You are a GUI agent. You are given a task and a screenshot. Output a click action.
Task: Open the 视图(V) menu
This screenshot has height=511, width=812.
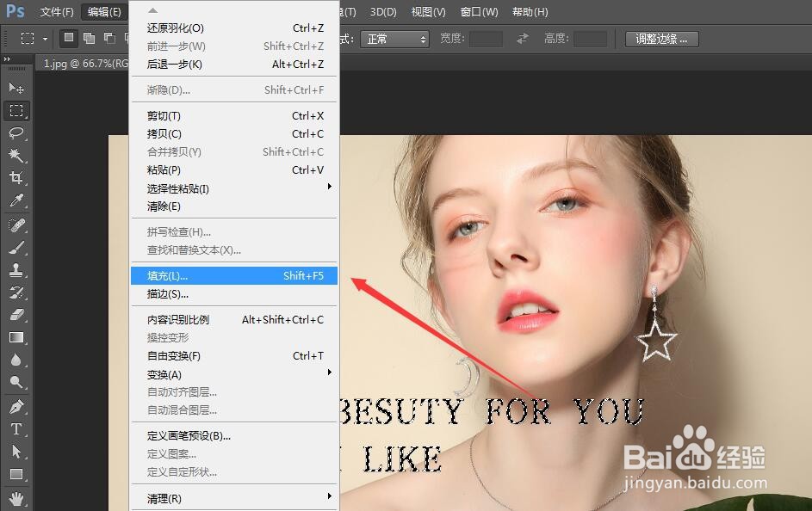click(428, 11)
